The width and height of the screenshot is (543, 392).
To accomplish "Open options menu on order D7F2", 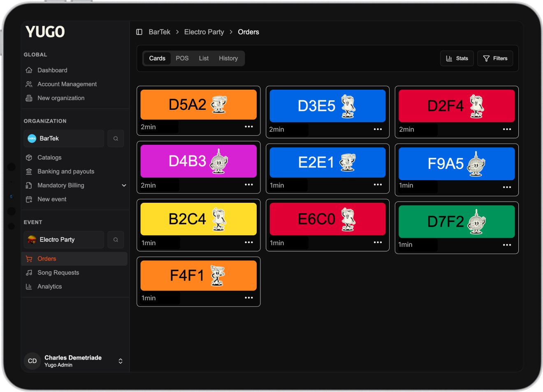I will point(507,245).
